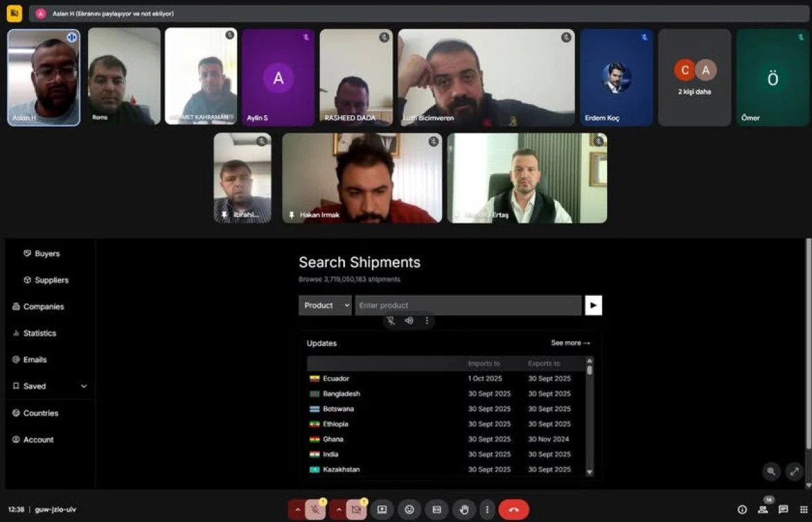Open the emoji reactions button

click(x=409, y=509)
